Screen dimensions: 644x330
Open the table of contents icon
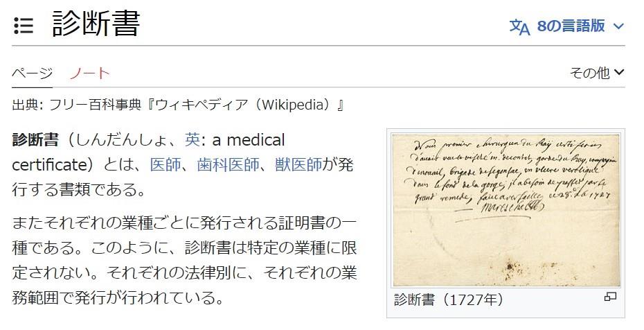[x=24, y=25]
